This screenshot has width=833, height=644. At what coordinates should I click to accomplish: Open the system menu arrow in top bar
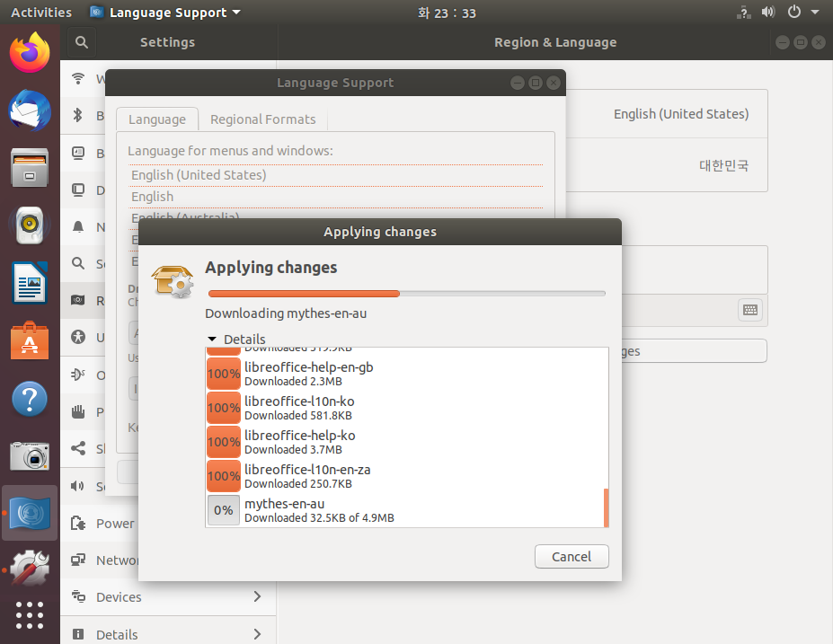coord(815,13)
